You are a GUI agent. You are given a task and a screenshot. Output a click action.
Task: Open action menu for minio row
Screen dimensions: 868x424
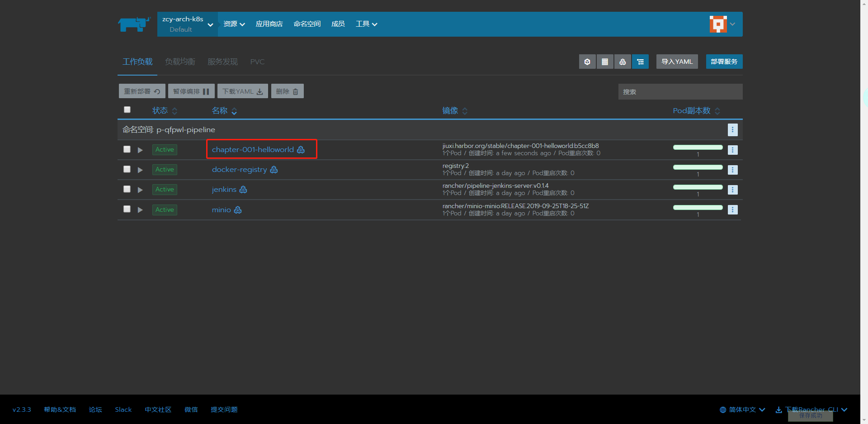coord(733,210)
